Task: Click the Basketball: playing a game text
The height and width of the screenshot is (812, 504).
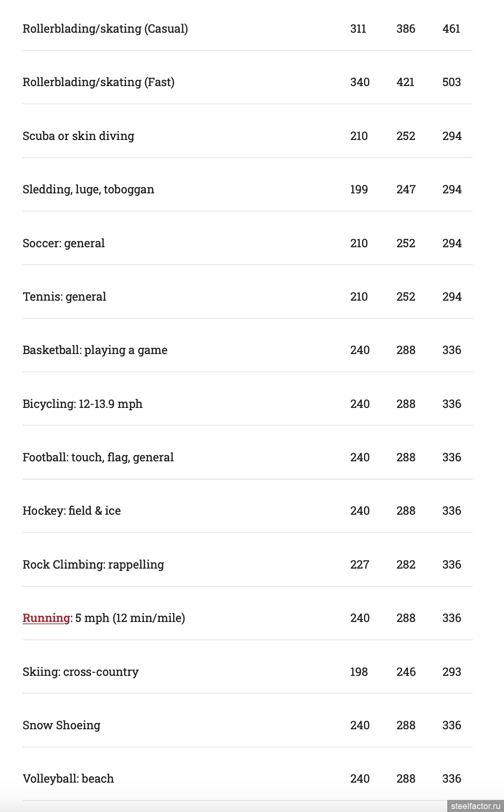Action: pyautogui.click(x=95, y=350)
